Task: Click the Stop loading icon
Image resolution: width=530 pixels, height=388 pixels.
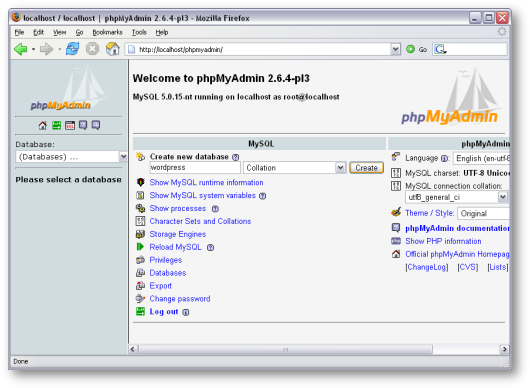Action: pos(92,49)
